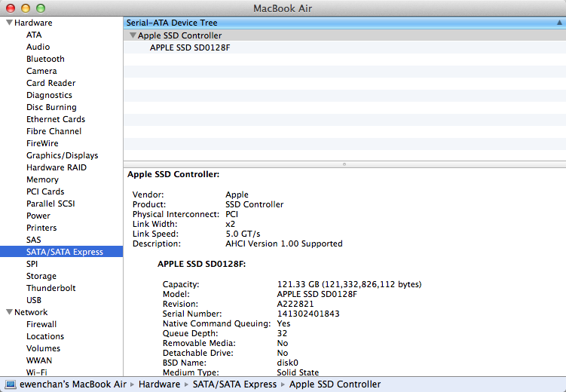Click SATA/SATA Express in the path bar

[x=234, y=384]
